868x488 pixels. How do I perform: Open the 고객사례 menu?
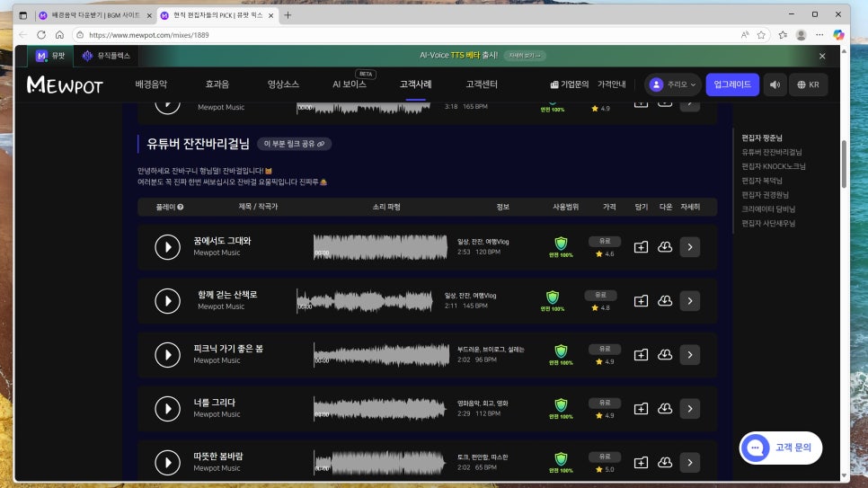pyautogui.click(x=416, y=84)
